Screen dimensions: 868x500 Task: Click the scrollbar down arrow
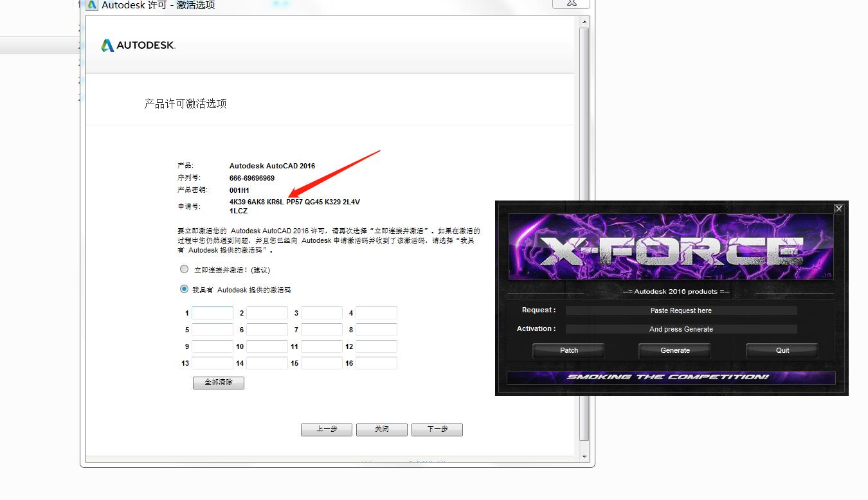[x=584, y=456]
